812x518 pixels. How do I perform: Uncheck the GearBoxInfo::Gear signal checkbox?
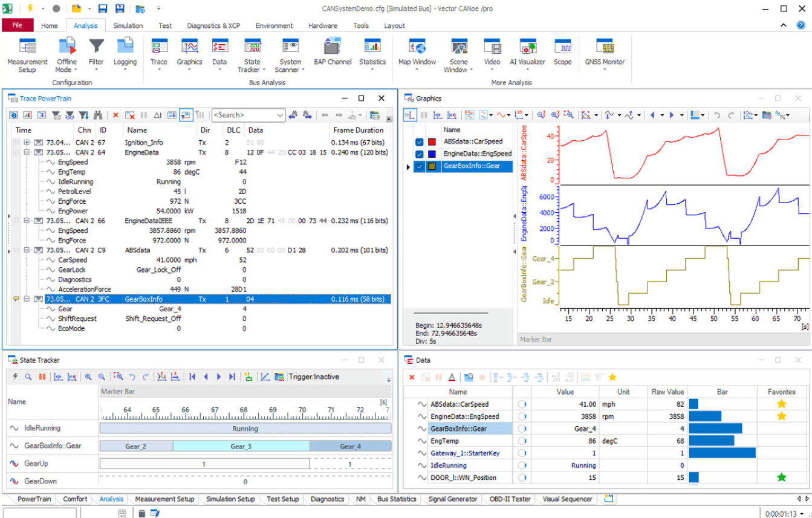[x=420, y=166]
